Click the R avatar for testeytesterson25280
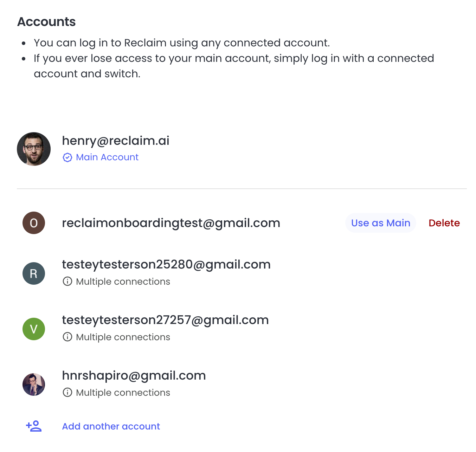The width and height of the screenshot is (476, 452). pyautogui.click(x=34, y=273)
